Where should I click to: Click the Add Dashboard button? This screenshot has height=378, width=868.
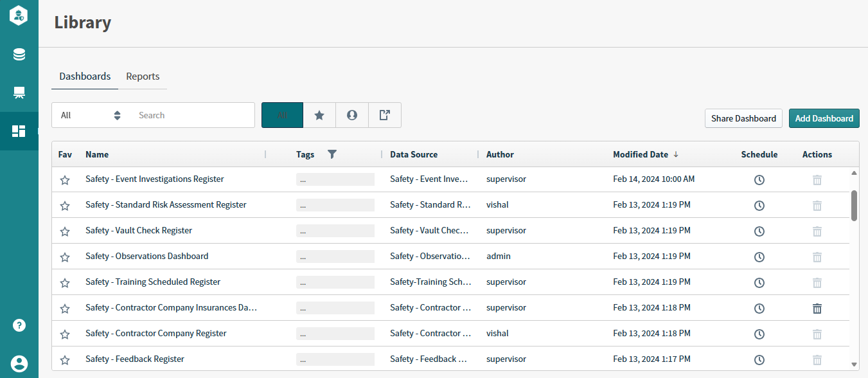coord(824,118)
